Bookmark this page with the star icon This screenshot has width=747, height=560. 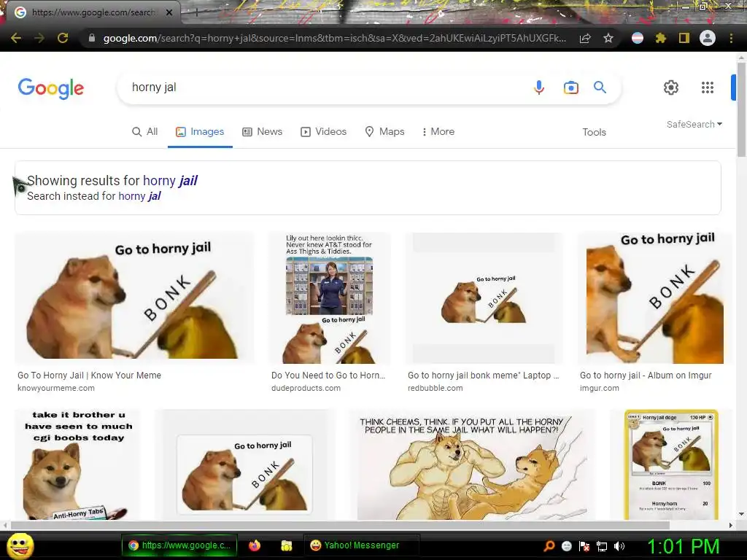click(x=608, y=38)
